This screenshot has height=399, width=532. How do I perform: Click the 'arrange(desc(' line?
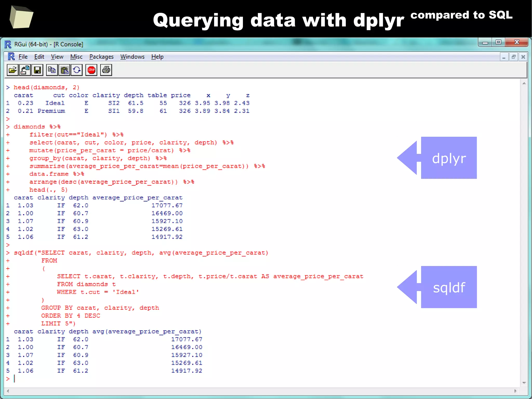click(x=112, y=182)
